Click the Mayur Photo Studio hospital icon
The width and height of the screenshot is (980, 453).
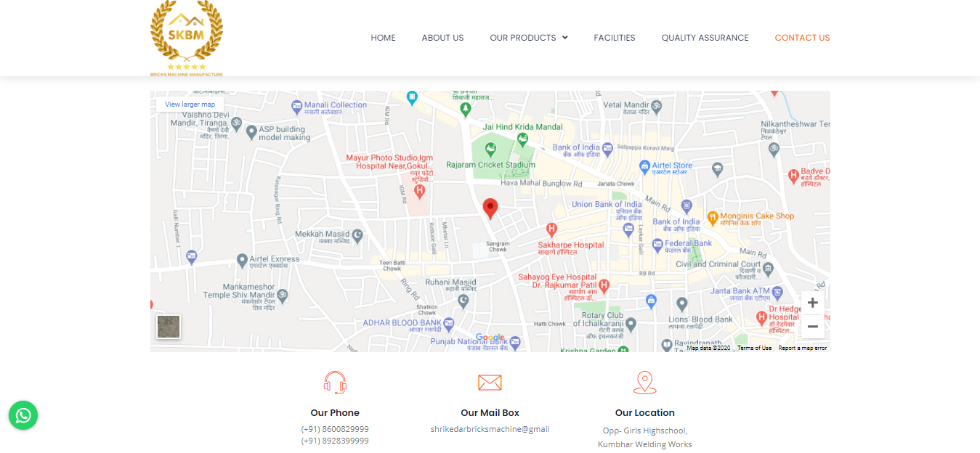coord(418,191)
